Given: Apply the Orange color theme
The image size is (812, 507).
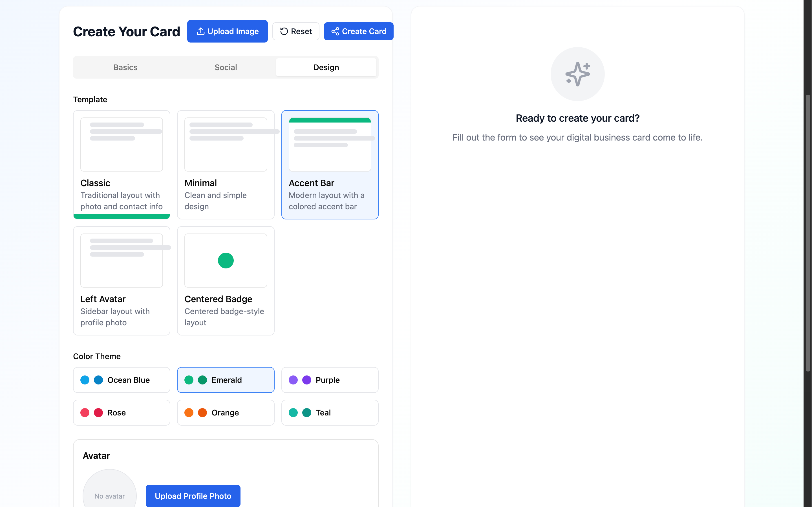Looking at the screenshot, I should point(226,412).
